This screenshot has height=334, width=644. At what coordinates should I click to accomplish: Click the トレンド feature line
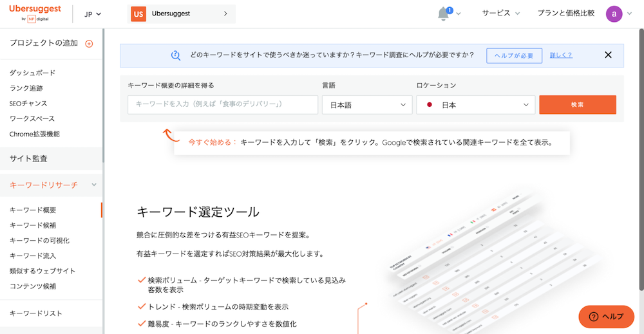(x=218, y=306)
